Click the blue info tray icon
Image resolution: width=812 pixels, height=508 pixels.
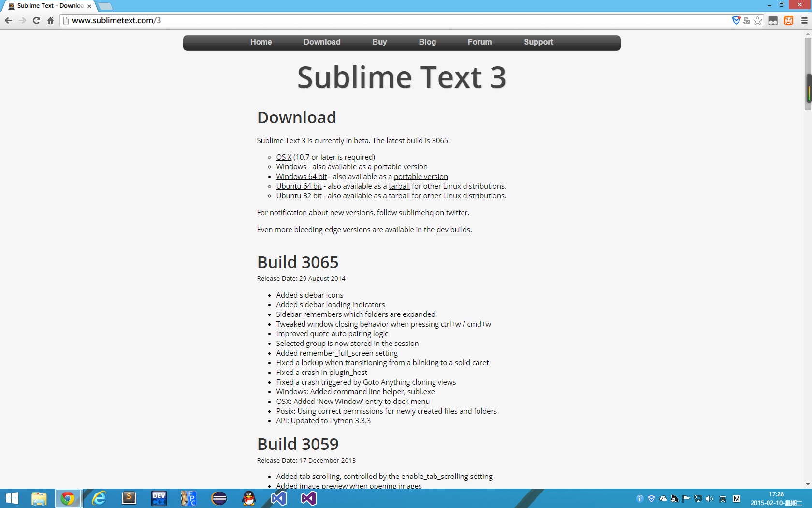pos(640,499)
